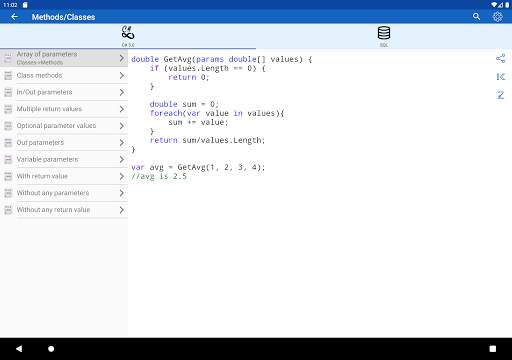Image resolution: width=512 pixels, height=360 pixels.
Task: Tap the 'double GetAvg(params double[] values)' line
Action: (222, 59)
